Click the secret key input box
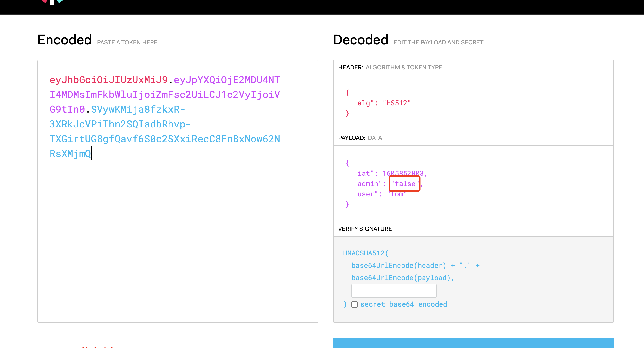The height and width of the screenshot is (348, 644). click(x=393, y=291)
